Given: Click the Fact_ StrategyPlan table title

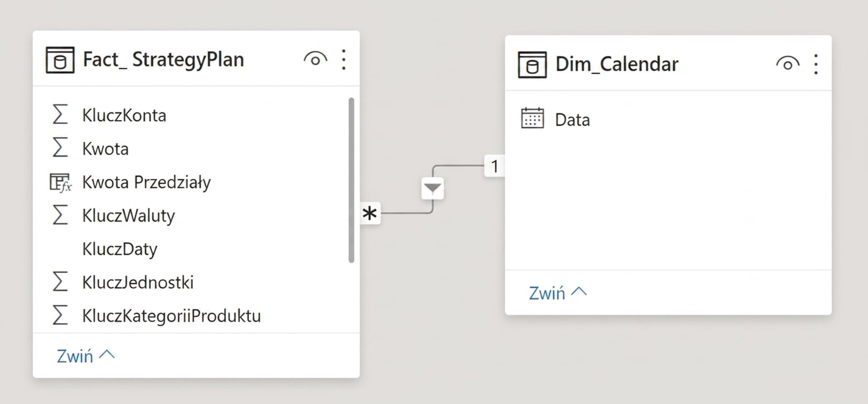Looking at the screenshot, I should tap(164, 59).
